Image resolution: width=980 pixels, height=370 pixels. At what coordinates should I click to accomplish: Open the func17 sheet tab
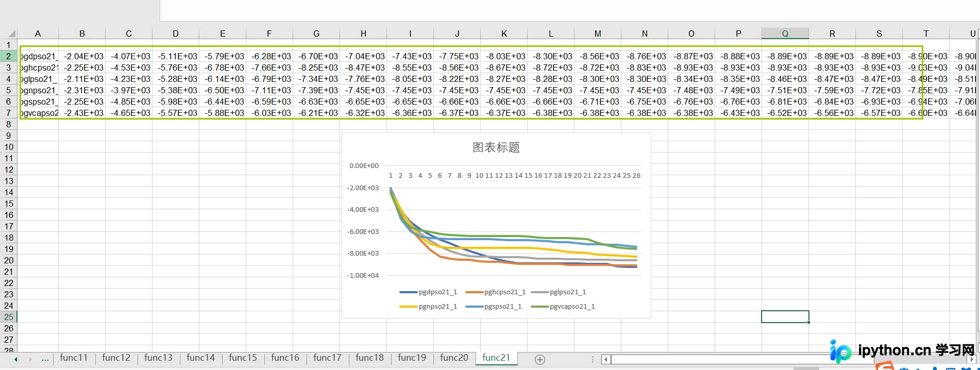click(327, 358)
